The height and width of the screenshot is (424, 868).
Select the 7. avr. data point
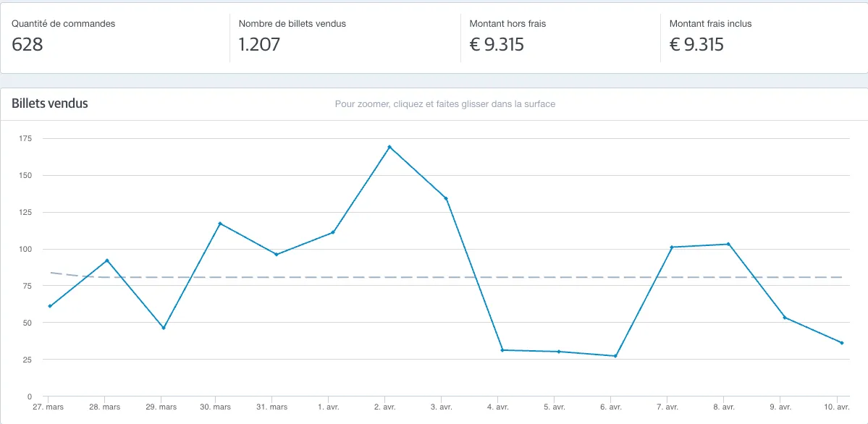pyautogui.click(x=672, y=247)
